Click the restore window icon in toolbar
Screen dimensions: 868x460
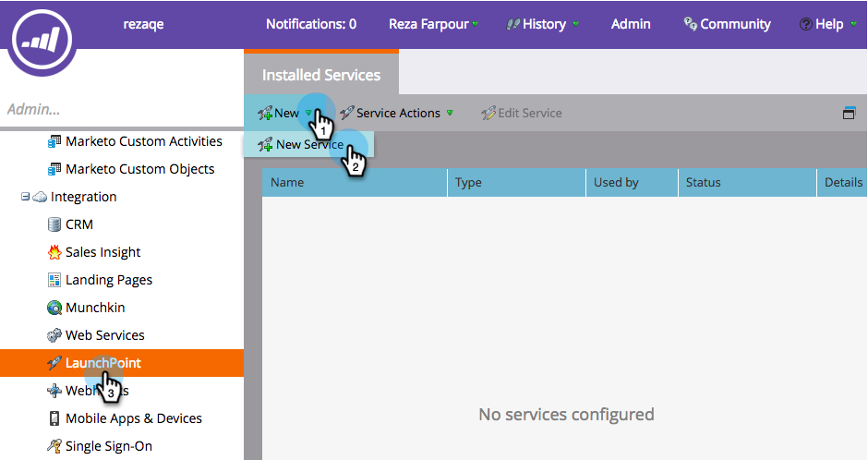point(849,113)
